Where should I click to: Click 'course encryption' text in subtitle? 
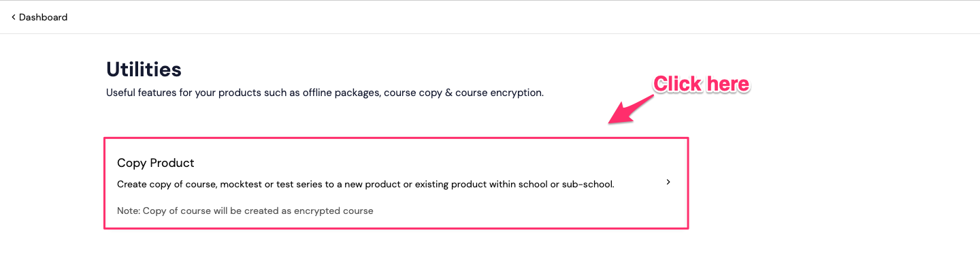pos(496,93)
